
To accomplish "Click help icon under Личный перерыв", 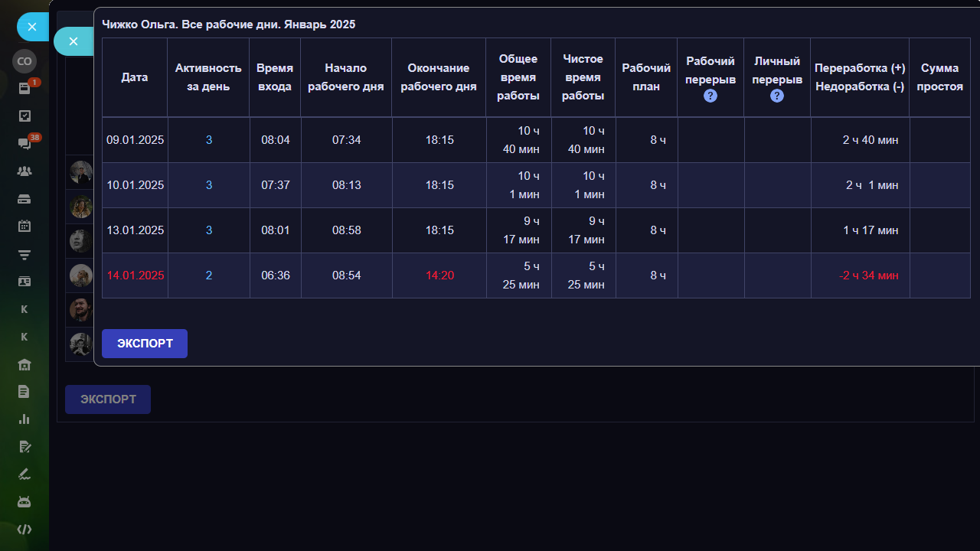I will click(x=777, y=96).
